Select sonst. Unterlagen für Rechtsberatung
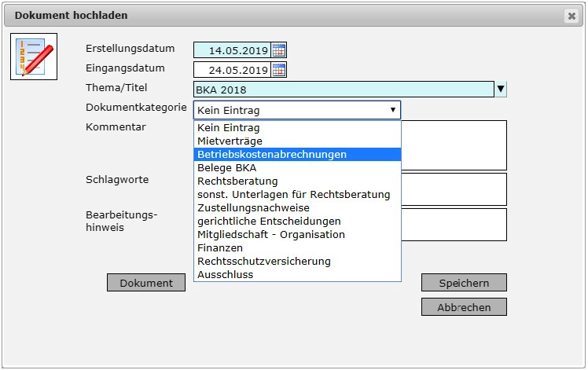 tap(293, 195)
